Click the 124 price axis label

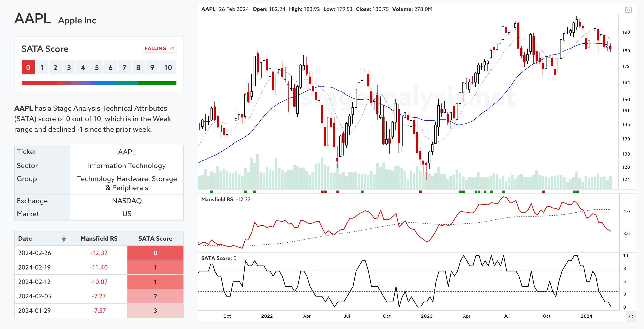tap(626, 179)
